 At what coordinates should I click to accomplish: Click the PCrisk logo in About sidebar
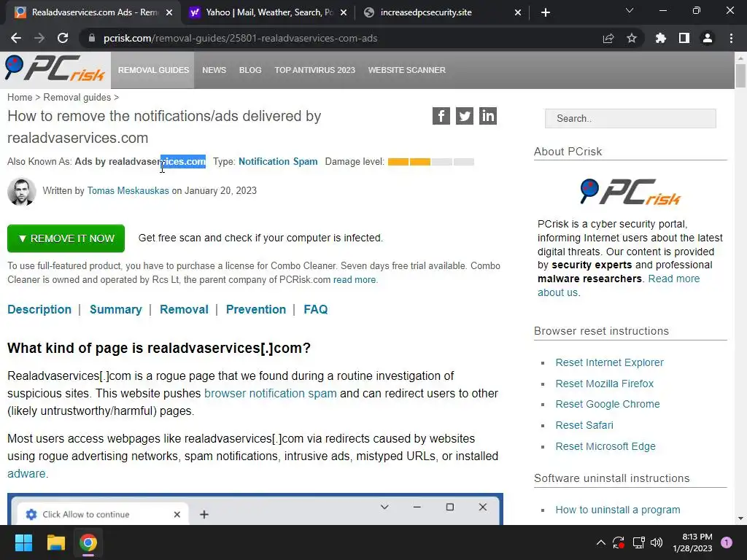(x=630, y=192)
